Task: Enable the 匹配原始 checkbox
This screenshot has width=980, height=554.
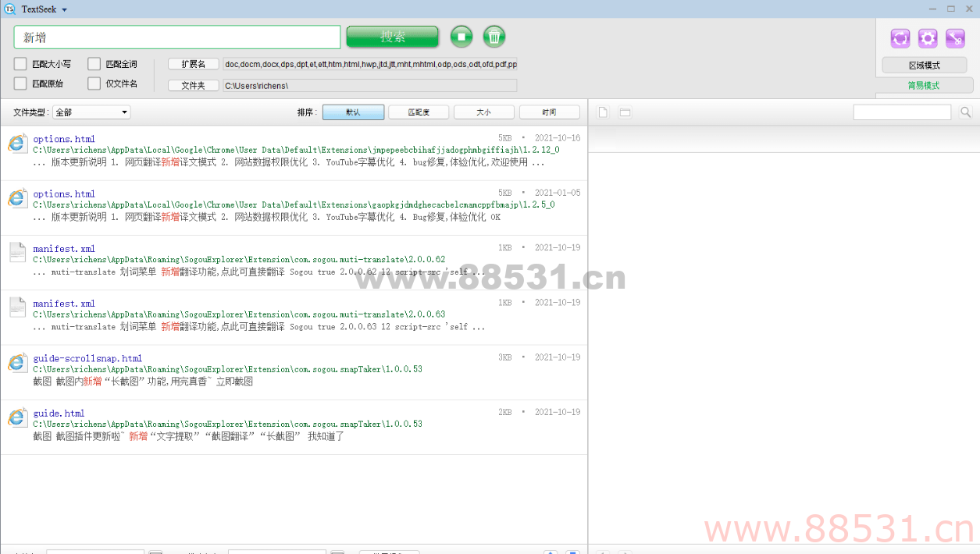Action: point(20,83)
